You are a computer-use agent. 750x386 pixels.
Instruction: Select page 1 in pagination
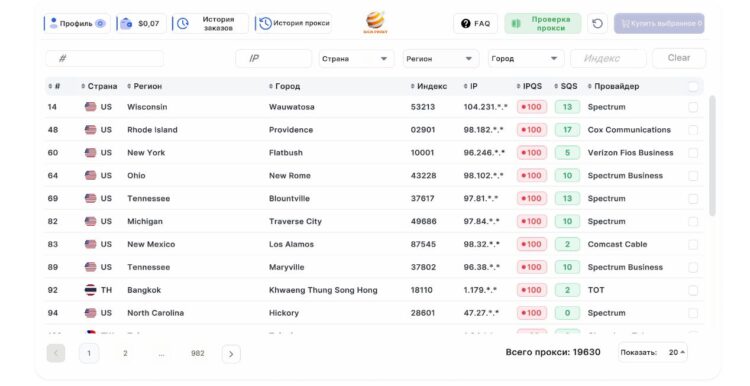pos(89,353)
